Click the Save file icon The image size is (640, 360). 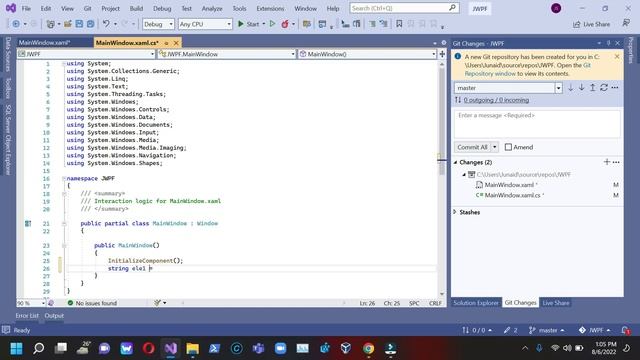click(79, 24)
